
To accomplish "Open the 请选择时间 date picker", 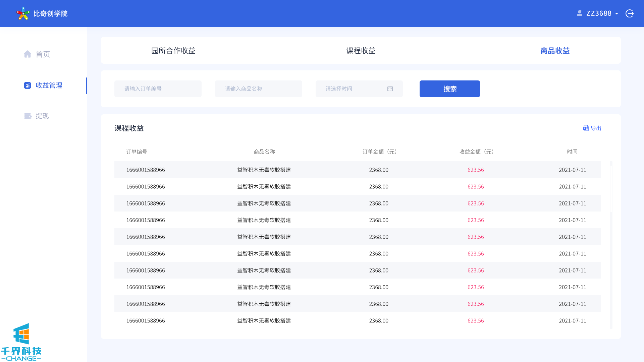I will tap(352, 89).
